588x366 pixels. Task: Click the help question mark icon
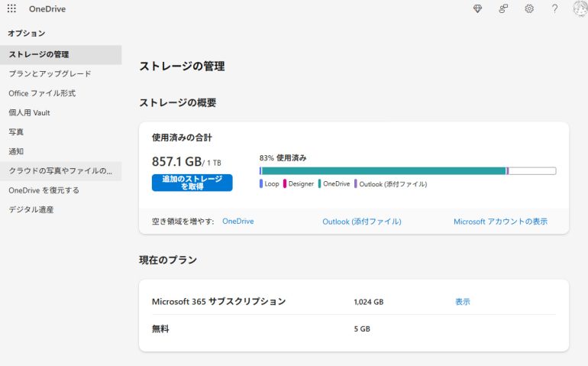tap(555, 8)
